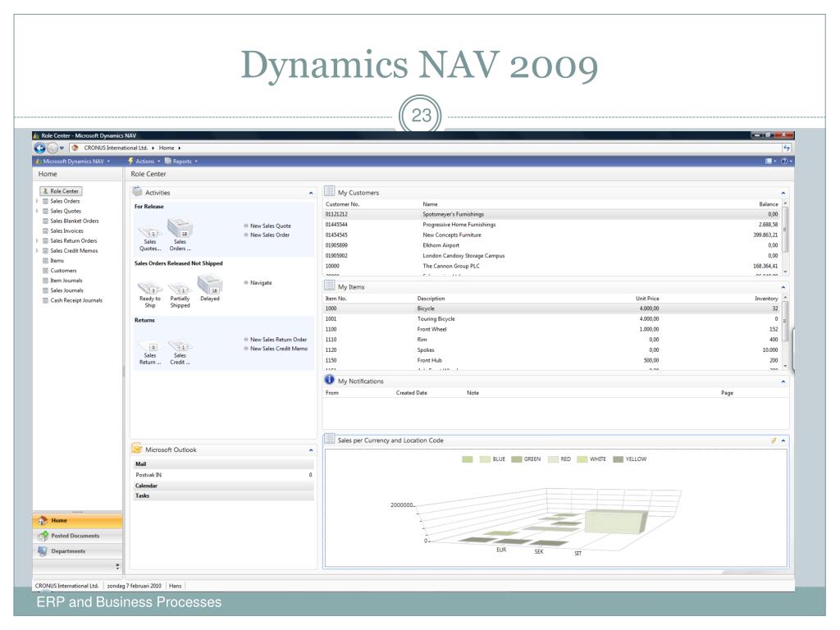Select customer row Spotsmeyer's Furnishings

[x=552, y=214]
